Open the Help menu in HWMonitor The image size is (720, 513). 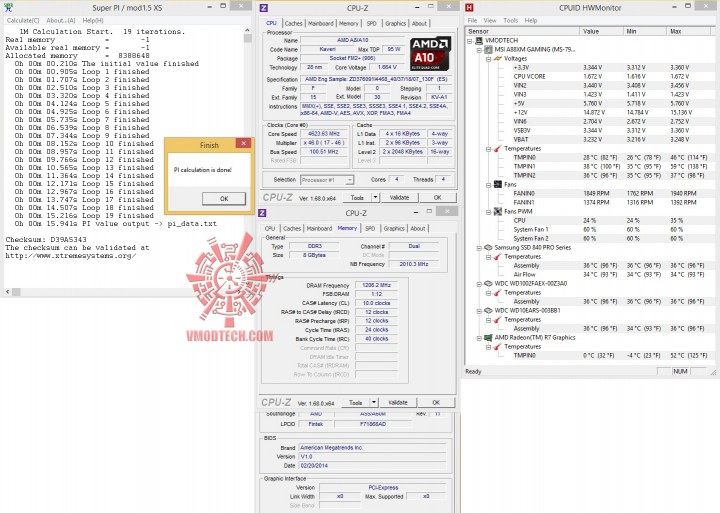[x=531, y=21]
